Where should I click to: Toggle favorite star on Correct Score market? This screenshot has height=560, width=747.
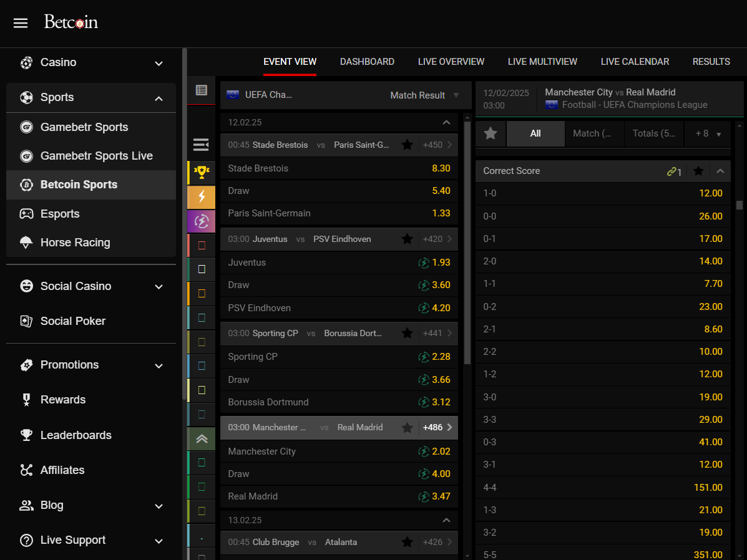(698, 171)
